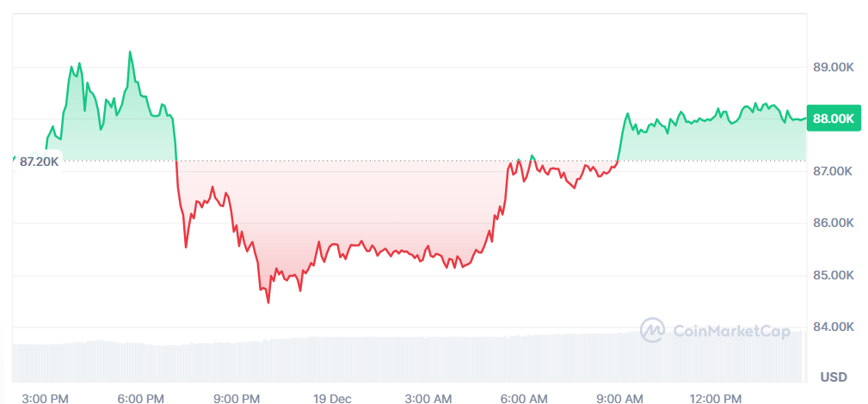Click the 85.00K price axis label
Image resolution: width=868 pixels, height=404 pixels.
pyautogui.click(x=833, y=276)
